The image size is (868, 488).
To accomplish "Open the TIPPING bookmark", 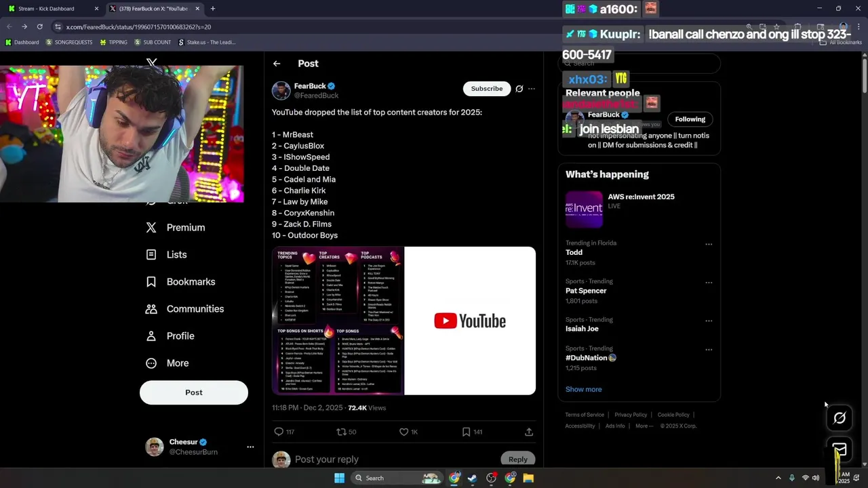I will point(113,42).
